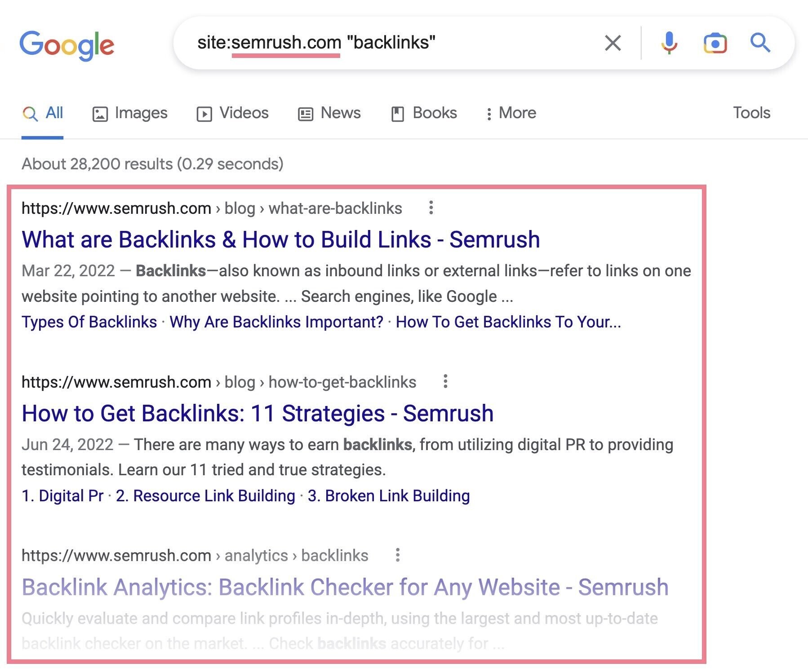The image size is (808, 672).
Task: Switch to the Books tab
Action: [x=424, y=113]
